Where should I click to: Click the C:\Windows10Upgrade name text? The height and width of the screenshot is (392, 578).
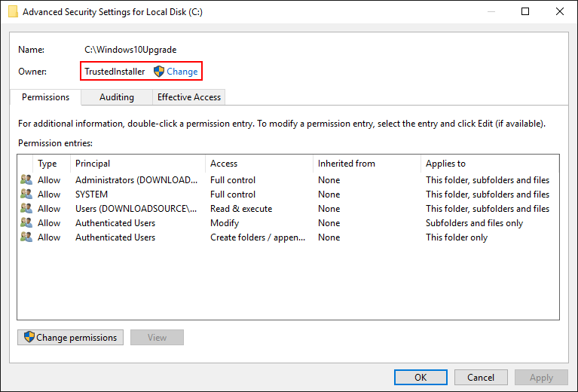point(130,50)
